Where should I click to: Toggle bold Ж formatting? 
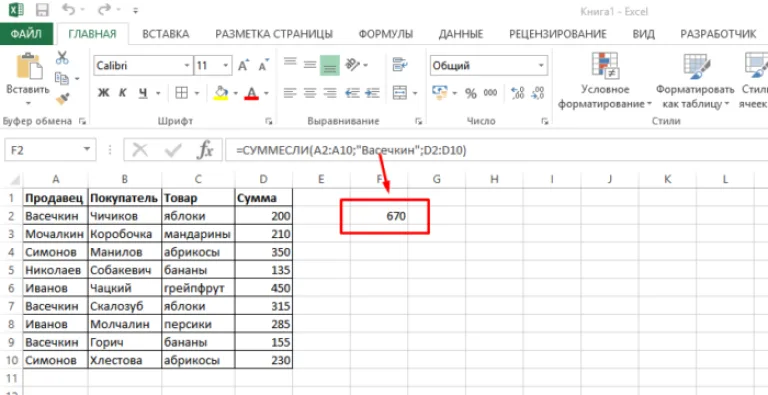[x=103, y=93]
